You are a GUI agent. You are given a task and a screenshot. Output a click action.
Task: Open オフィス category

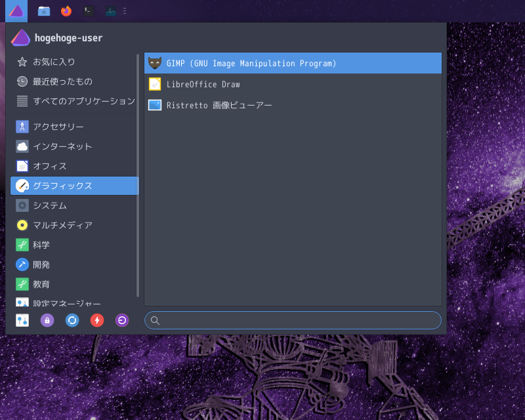click(74, 166)
